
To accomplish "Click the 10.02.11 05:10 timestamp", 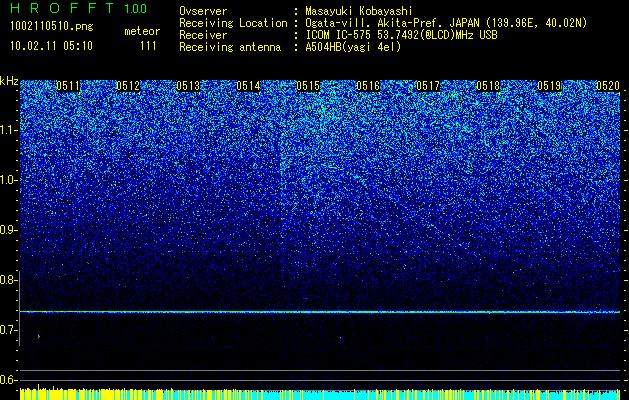I will pyautogui.click(x=51, y=46).
